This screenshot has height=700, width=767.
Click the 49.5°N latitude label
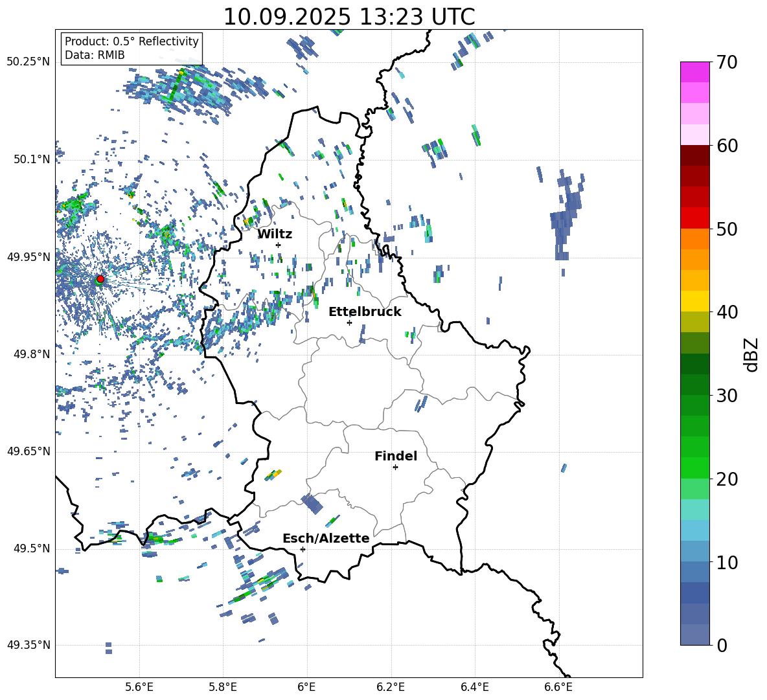pos(31,548)
